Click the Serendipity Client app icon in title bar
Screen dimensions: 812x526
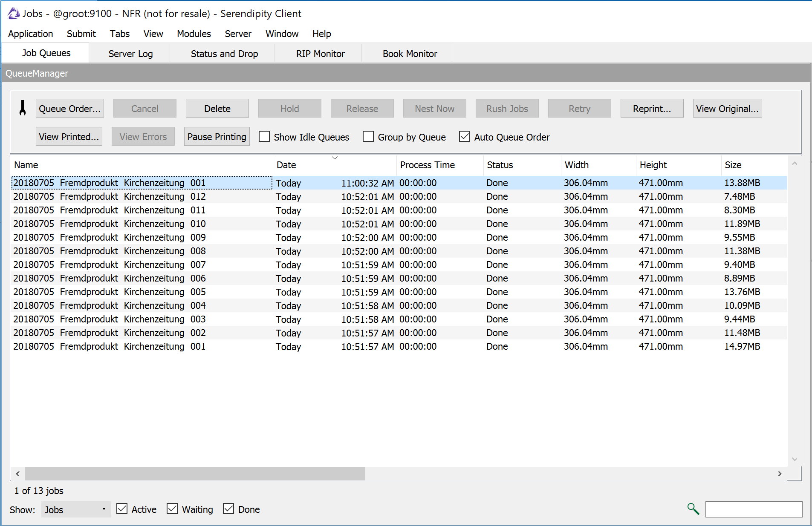point(13,14)
